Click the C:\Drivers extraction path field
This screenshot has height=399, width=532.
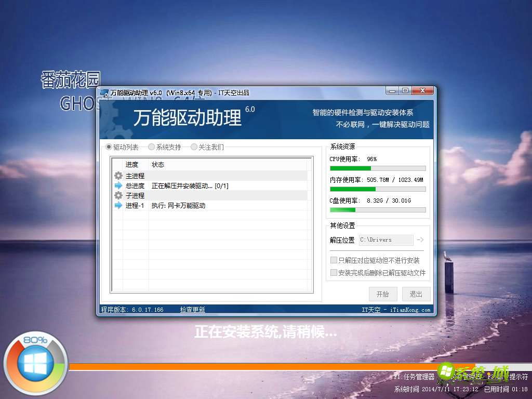click(385, 240)
